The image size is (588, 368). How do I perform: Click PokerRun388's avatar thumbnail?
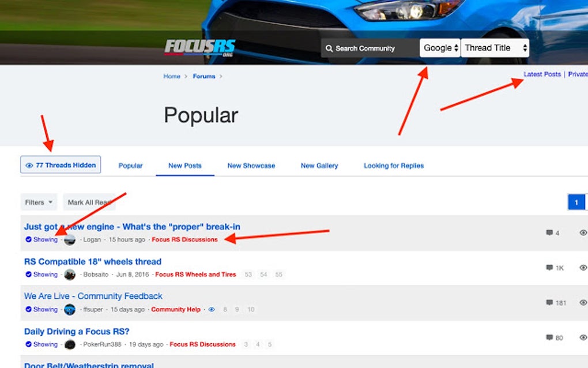coord(70,344)
